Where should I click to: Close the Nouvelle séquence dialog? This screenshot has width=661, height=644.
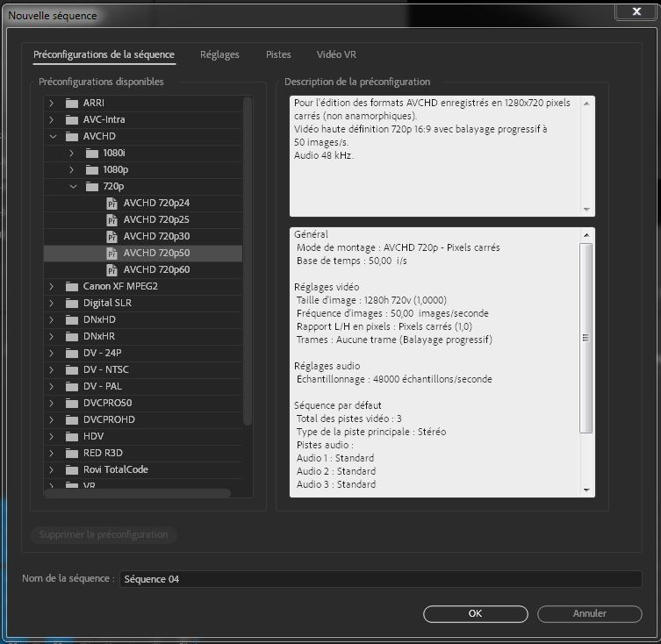(x=636, y=11)
